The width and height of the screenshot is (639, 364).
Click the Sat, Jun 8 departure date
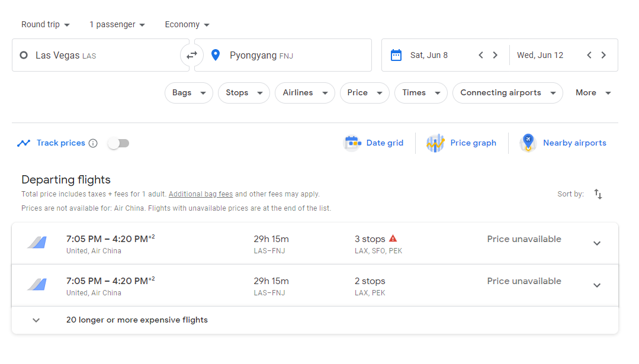pyautogui.click(x=429, y=55)
